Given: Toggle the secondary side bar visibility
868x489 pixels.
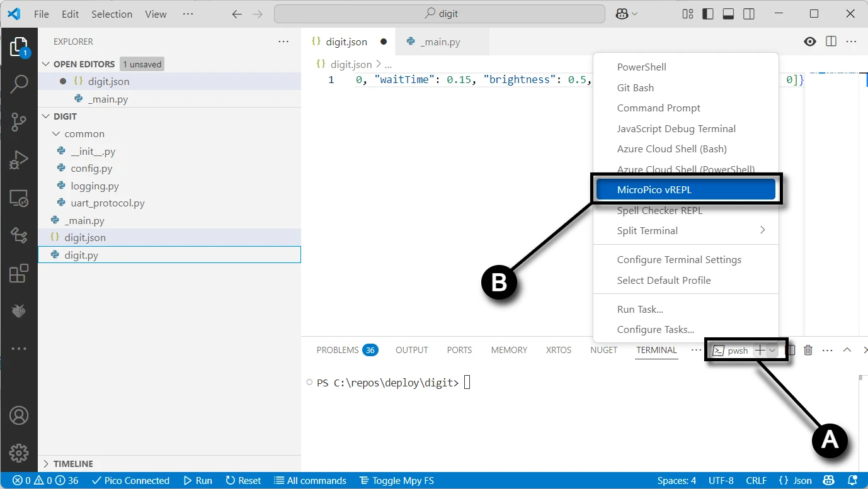Looking at the screenshot, I should pyautogui.click(x=748, y=14).
